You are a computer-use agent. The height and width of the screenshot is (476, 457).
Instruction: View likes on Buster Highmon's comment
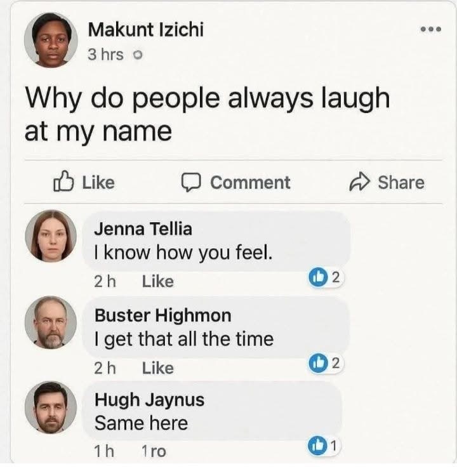pos(325,363)
